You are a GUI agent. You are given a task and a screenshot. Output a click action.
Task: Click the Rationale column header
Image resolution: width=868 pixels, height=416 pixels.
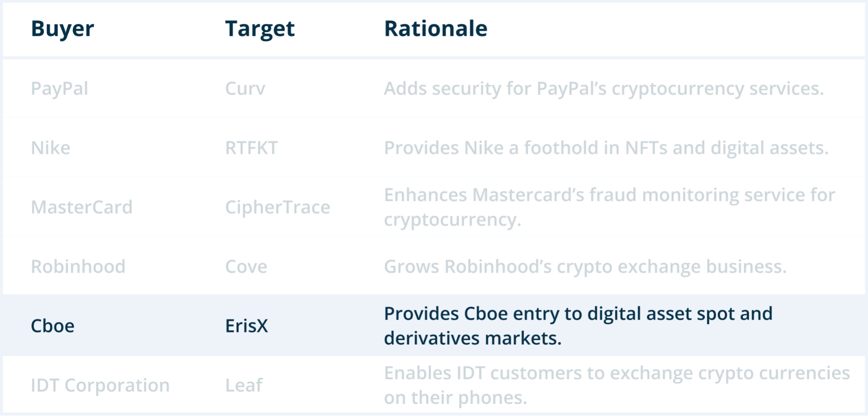436,29
